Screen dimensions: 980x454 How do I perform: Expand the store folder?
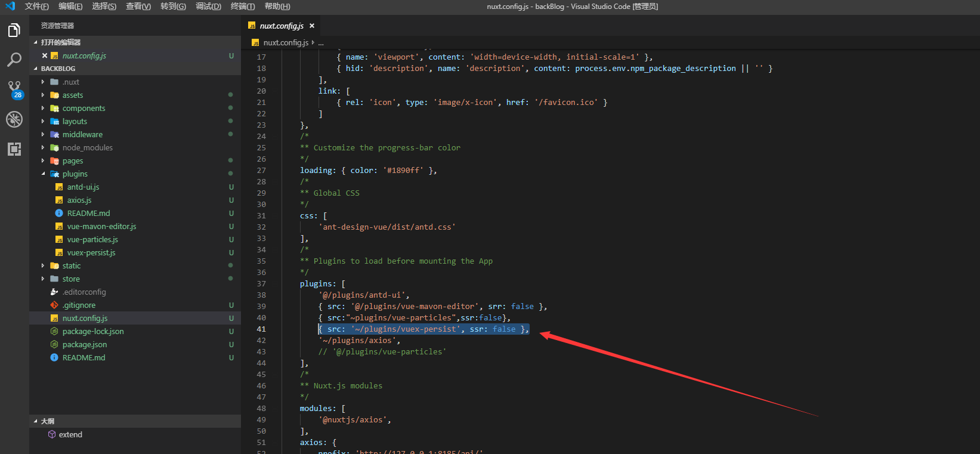point(43,279)
